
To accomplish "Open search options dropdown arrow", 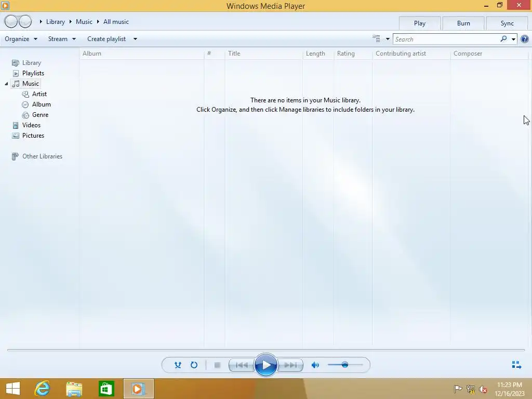I will [x=514, y=39].
